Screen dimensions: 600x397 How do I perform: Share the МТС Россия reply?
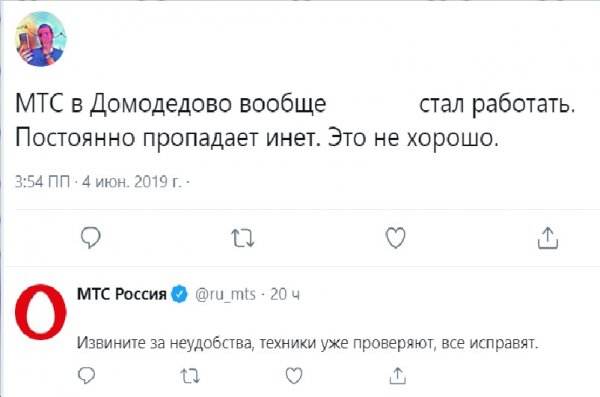pos(398,376)
